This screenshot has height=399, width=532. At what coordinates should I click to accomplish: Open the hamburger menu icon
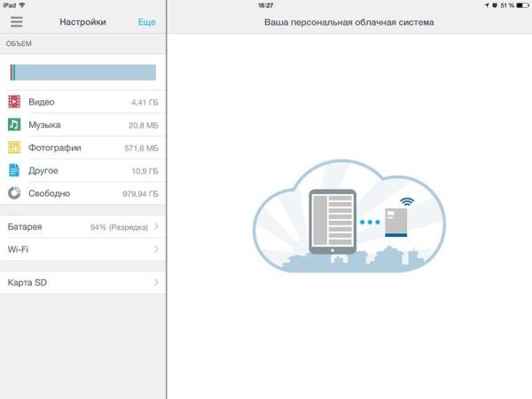16,22
